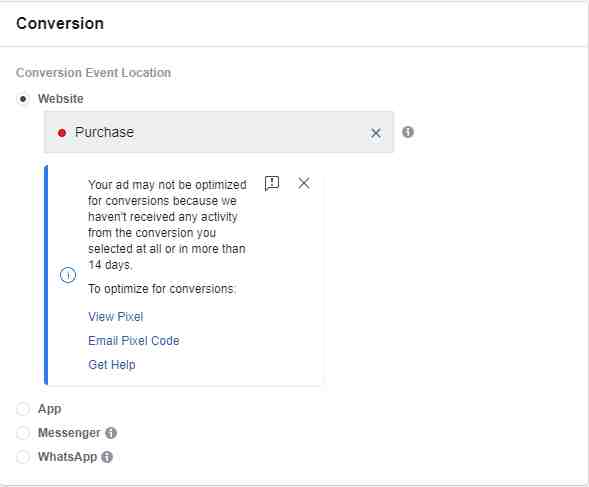589x487 pixels.
Task: Select the Messenger radio button
Action: click(x=23, y=433)
